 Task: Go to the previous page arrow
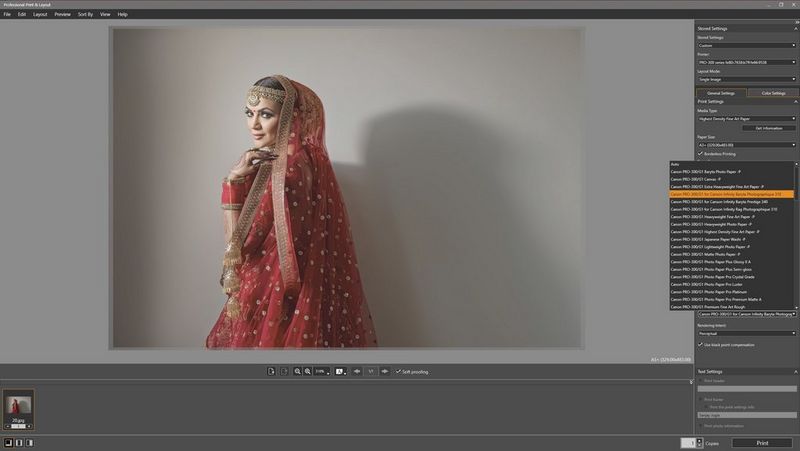(x=357, y=371)
